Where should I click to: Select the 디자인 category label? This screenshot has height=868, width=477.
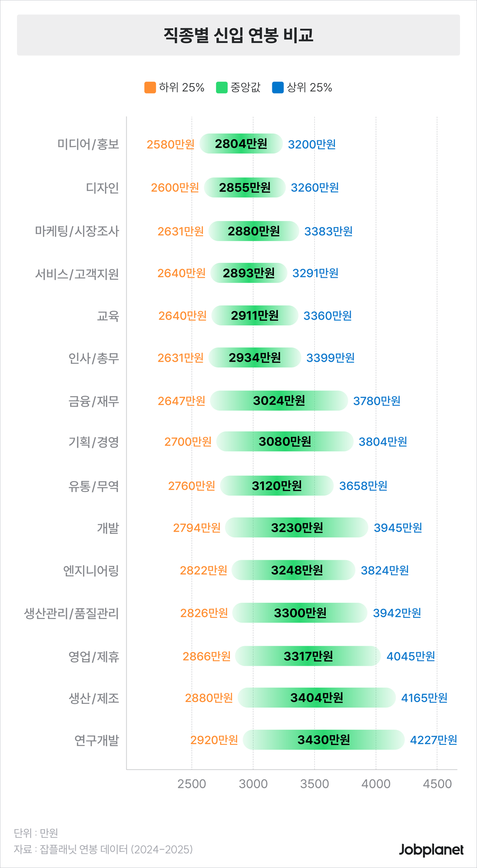pos(103,188)
